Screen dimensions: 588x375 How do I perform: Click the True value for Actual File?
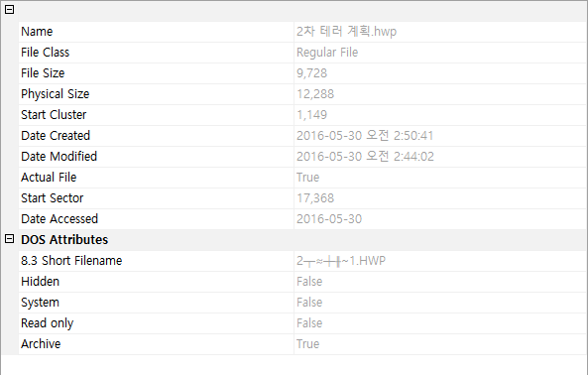(x=307, y=178)
